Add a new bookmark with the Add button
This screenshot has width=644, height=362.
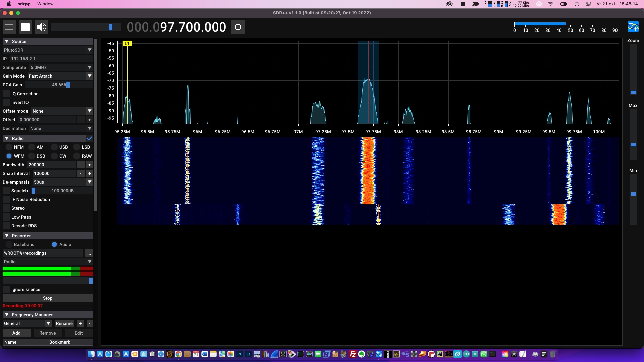click(x=16, y=333)
